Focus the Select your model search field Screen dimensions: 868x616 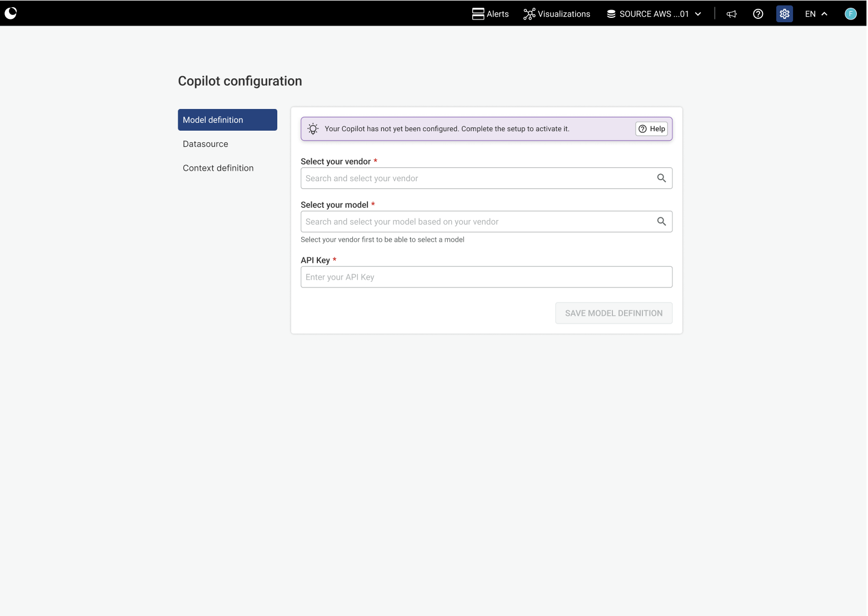click(486, 221)
